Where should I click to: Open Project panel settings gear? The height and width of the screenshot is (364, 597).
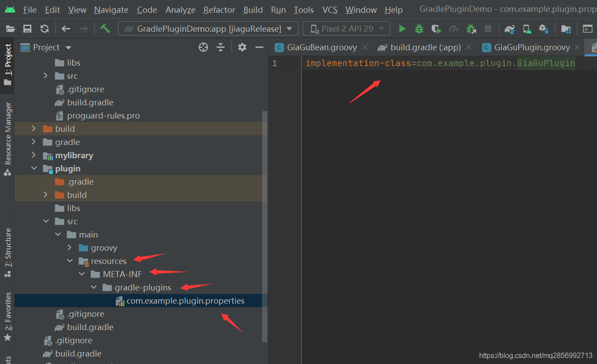click(x=242, y=48)
